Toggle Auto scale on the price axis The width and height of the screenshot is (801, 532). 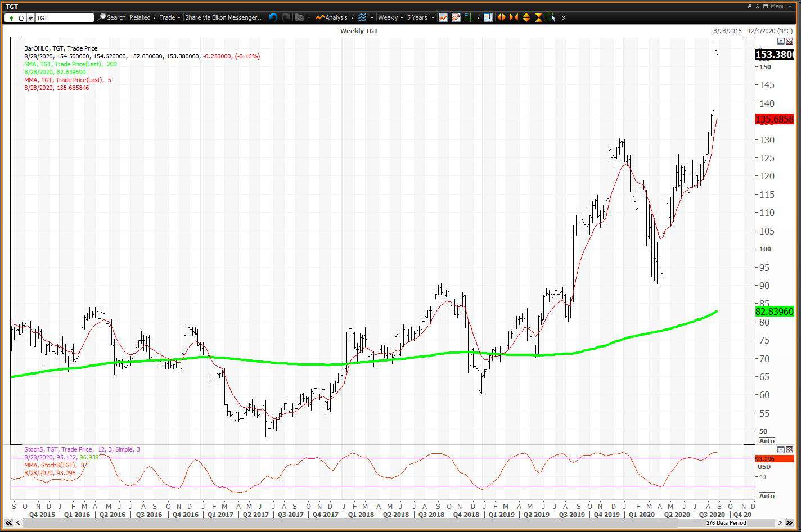(x=767, y=441)
